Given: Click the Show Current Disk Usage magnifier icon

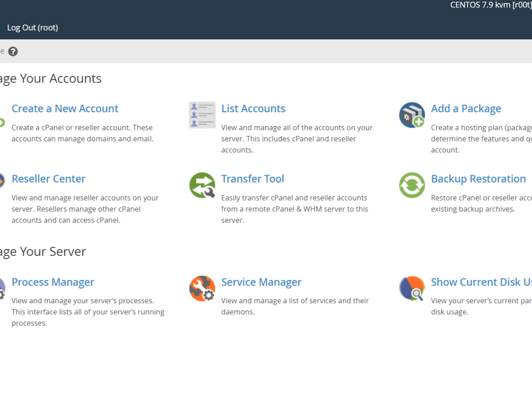Looking at the screenshot, I should pos(411,288).
